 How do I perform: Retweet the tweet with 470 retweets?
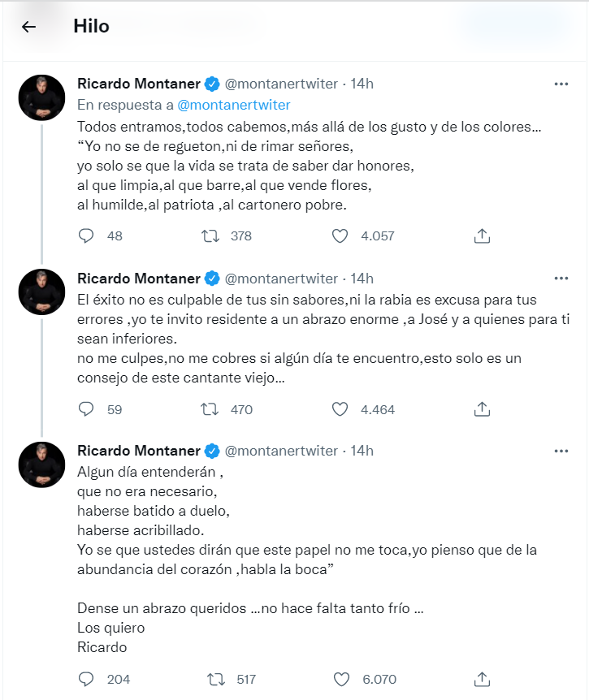coord(210,409)
